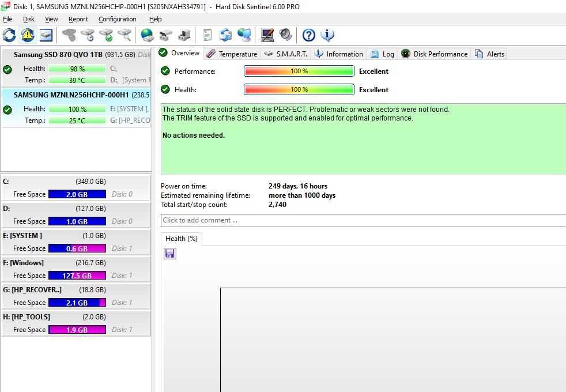The height and width of the screenshot is (392, 566).
Task: Click the blue question mark help icon
Action: tap(308, 35)
